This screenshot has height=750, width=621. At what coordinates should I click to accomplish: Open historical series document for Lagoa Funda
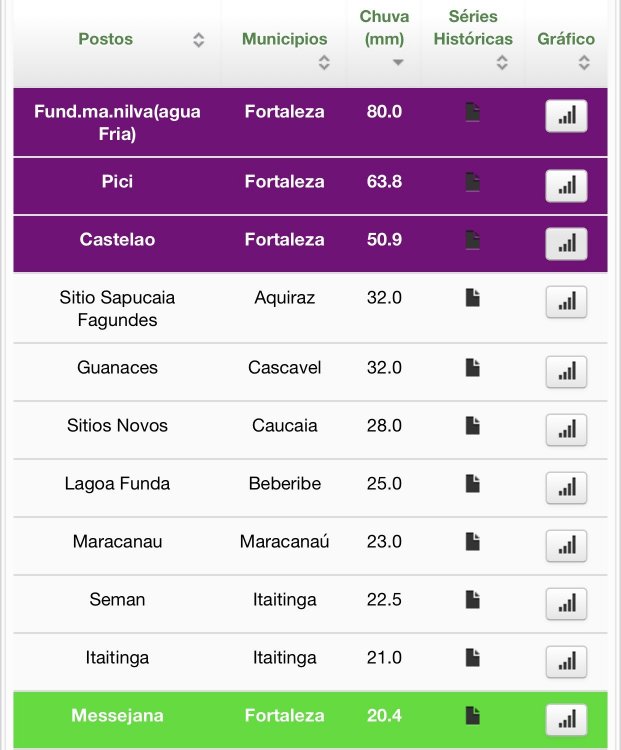pyautogui.click(x=473, y=484)
